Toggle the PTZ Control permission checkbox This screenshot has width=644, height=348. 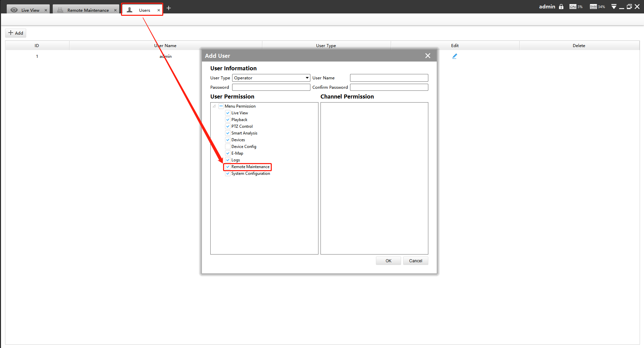tap(228, 126)
